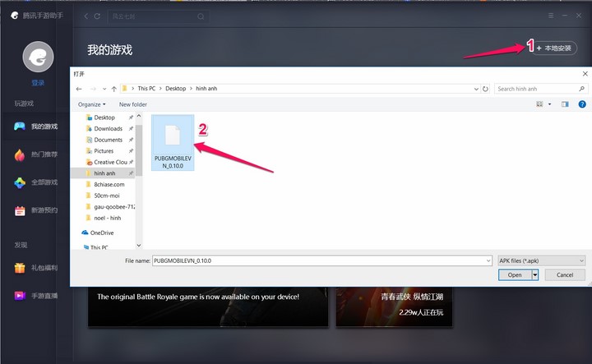This screenshot has height=364, width=592.
Task: Open 新游预约 calendar icon in sidebar
Action: [20, 211]
